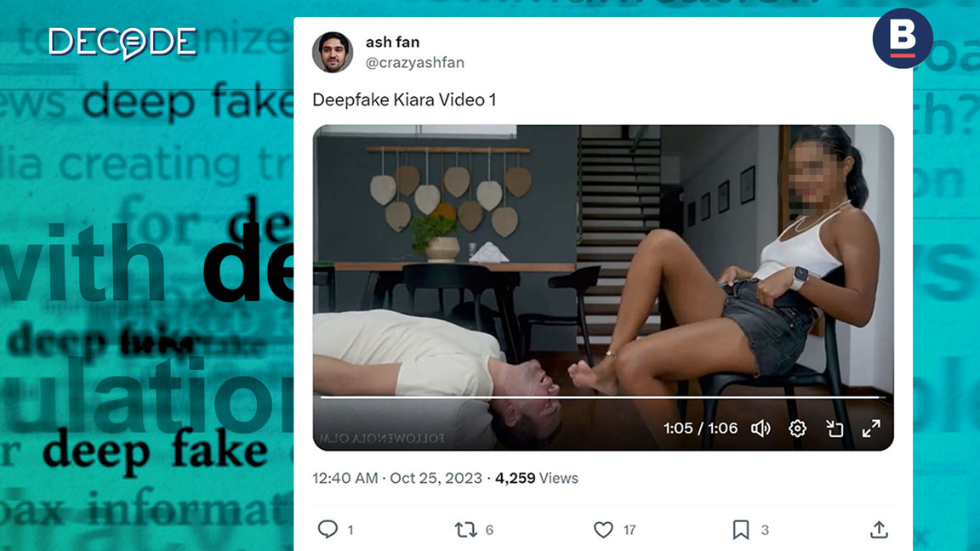The height and width of the screenshot is (551, 980).
Task: Enter video fullscreen mode
Action: (871, 429)
